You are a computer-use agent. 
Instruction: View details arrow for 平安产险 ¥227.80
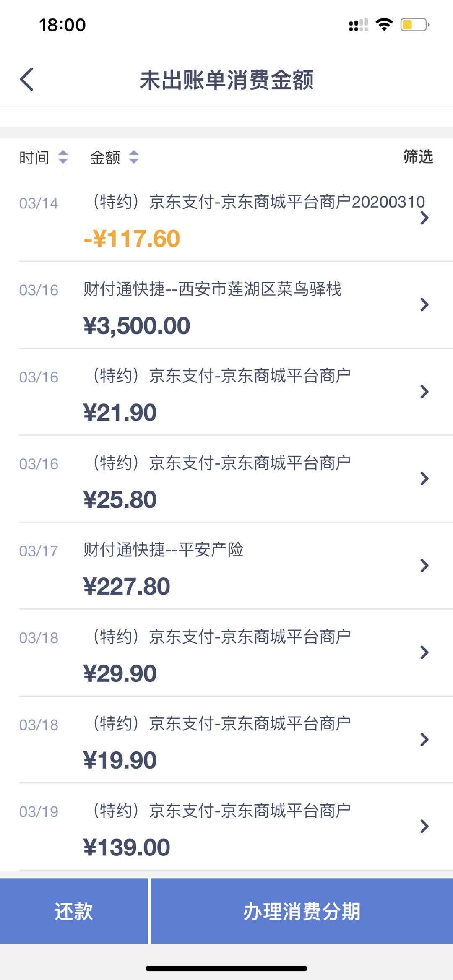[x=424, y=566]
